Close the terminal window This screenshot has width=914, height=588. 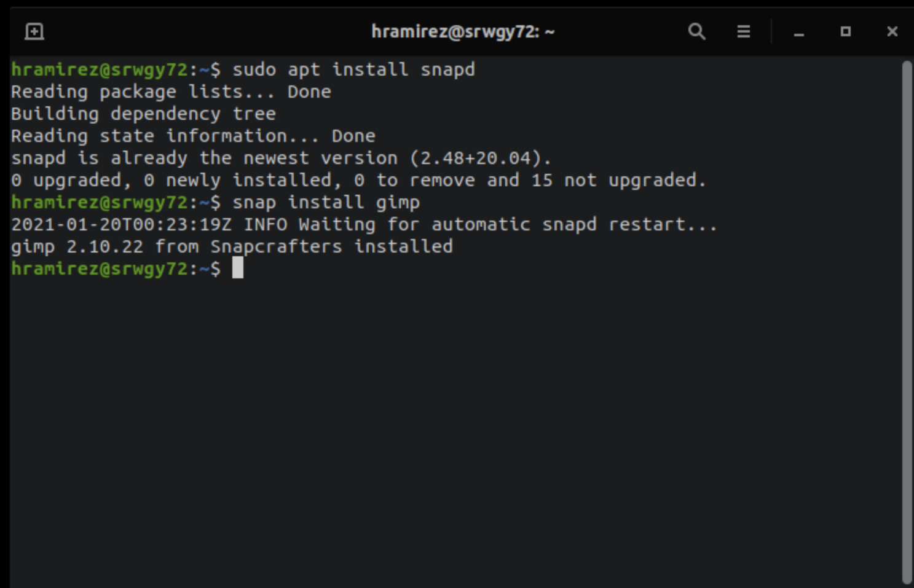coord(892,31)
